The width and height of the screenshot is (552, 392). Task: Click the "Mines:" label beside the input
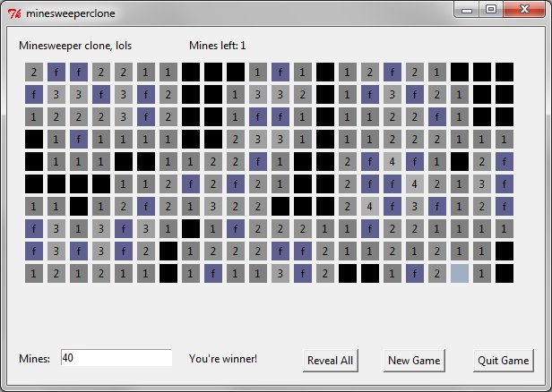click(34, 359)
